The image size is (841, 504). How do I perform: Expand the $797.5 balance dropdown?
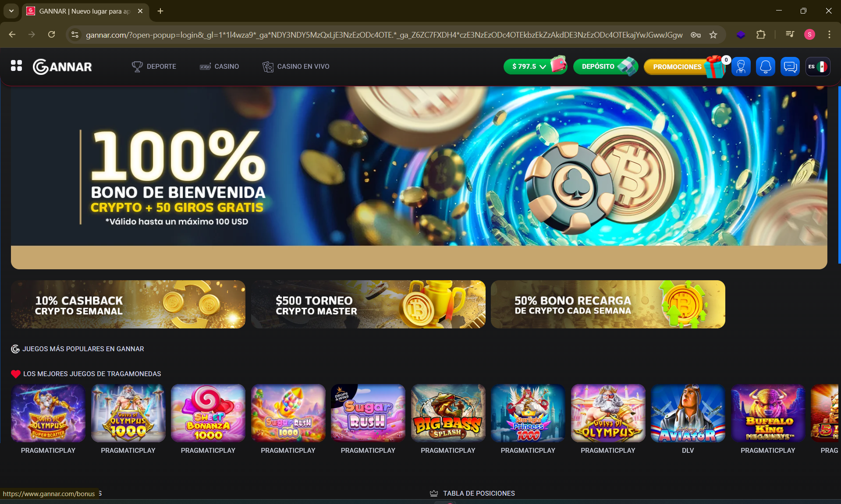(530, 67)
